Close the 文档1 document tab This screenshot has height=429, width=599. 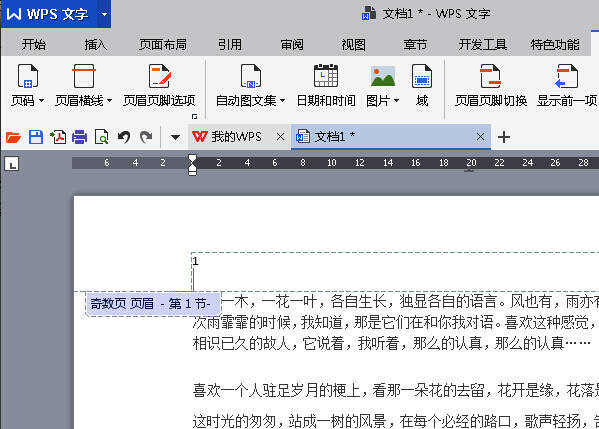tap(481, 136)
